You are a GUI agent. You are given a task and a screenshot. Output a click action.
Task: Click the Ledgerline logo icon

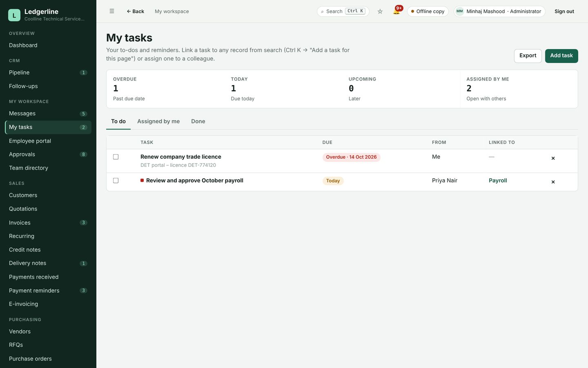click(x=14, y=15)
